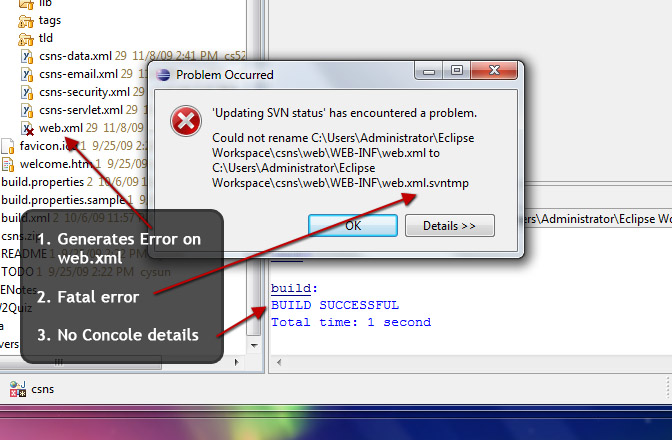The width and height of the screenshot is (672, 440).
Task: Close the Problem Occurred dialog
Action: [x=494, y=70]
